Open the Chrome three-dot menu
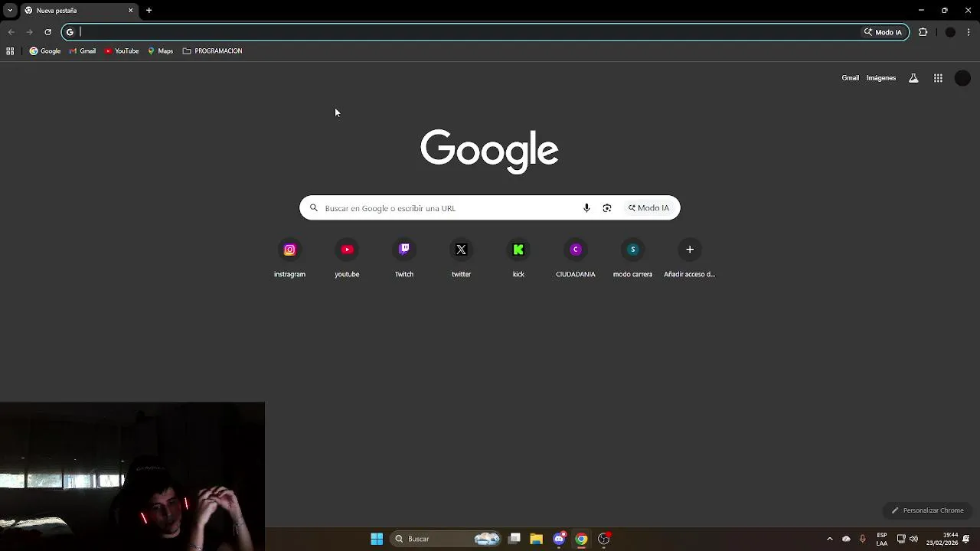980x551 pixels. (x=969, y=32)
